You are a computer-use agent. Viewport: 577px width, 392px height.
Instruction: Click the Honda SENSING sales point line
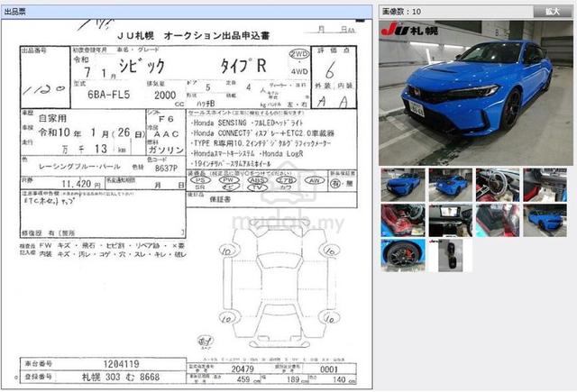coord(247,123)
